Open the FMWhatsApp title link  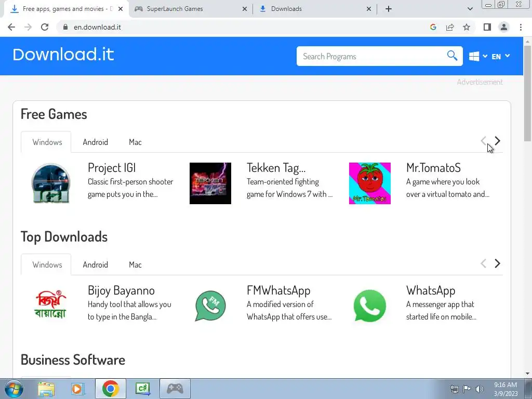tap(278, 290)
